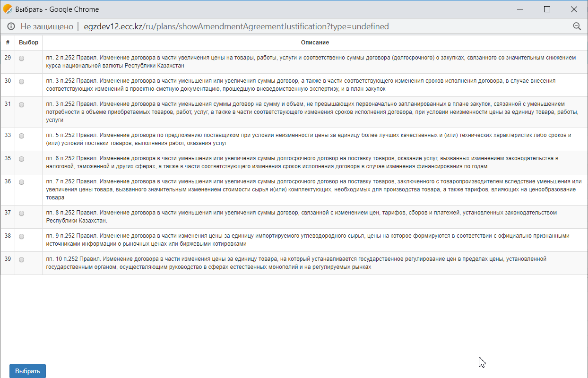The image size is (588, 378).
Task: Choose radio button in row 38
Action: click(x=21, y=237)
